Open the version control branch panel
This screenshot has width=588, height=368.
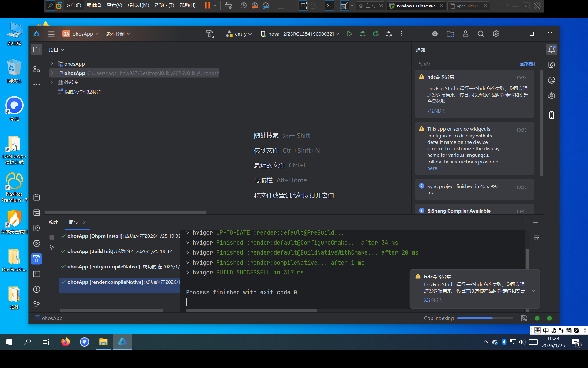[x=36, y=305]
